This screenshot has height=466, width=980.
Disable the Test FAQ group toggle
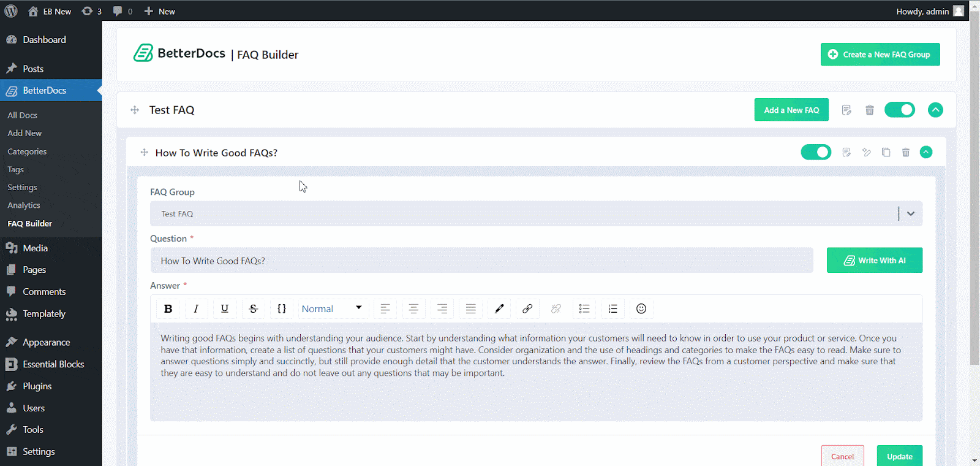coord(900,110)
